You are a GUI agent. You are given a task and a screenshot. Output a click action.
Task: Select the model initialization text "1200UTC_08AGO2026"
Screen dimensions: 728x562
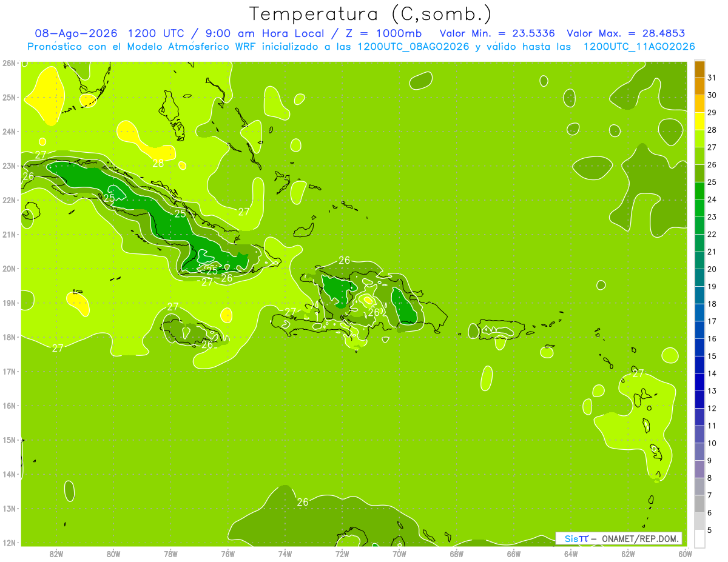pos(414,47)
